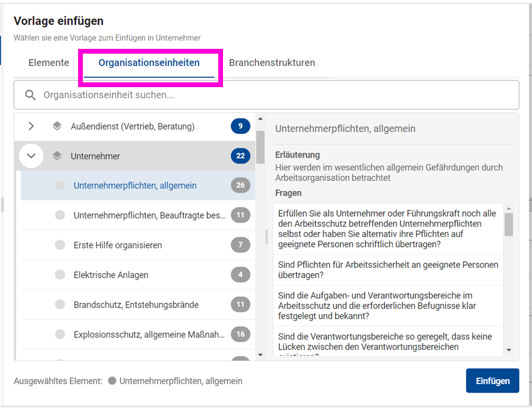Switch to the Elemente tab
The image size is (532, 408).
click(x=49, y=63)
